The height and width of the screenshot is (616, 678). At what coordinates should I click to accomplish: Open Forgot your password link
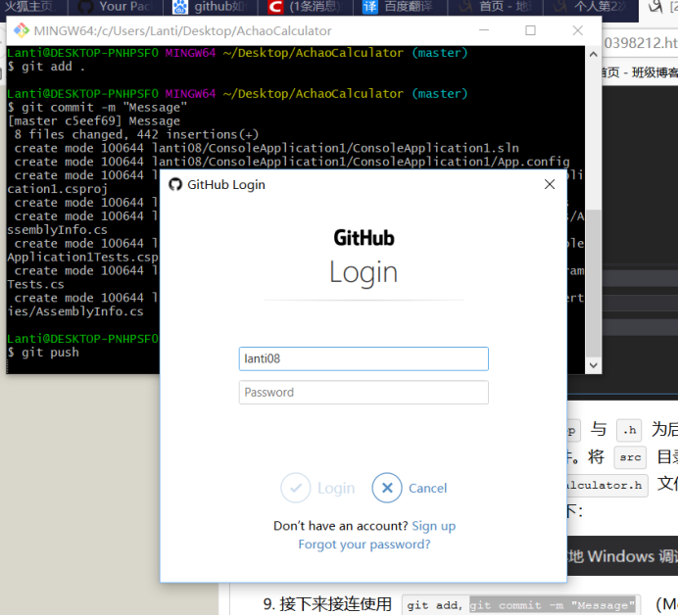point(364,545)
